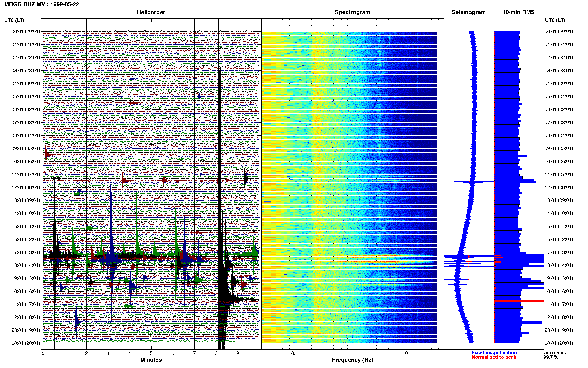Click Minutes axis tick label 5
This screenshot has width=588, height=368.
coord(151,353)
